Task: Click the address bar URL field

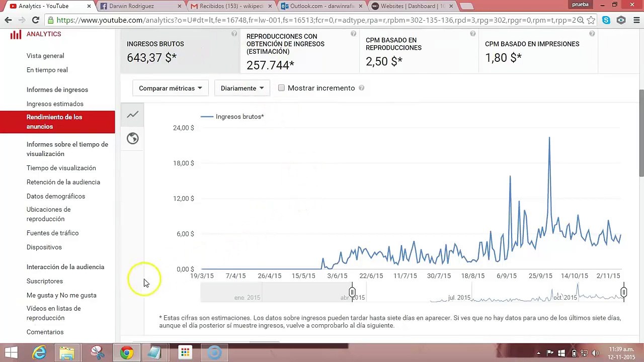Action: click(x=315, y=20)
